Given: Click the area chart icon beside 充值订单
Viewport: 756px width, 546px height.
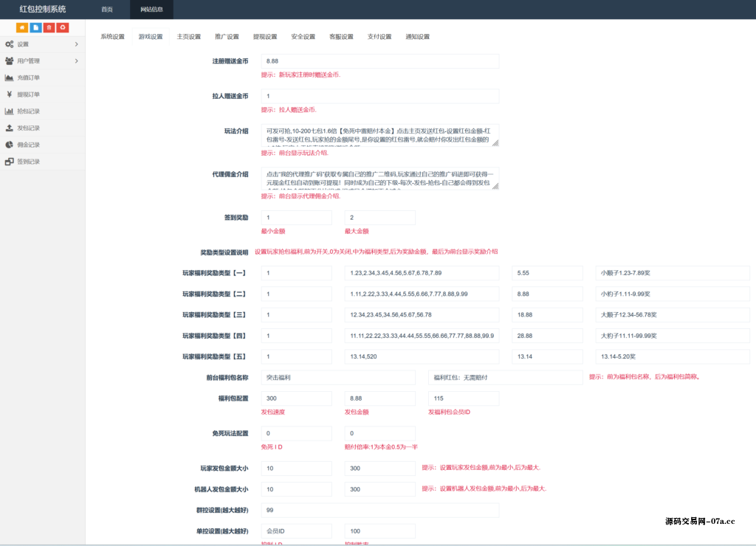Looking at the screenshot, I should (9, 77).
